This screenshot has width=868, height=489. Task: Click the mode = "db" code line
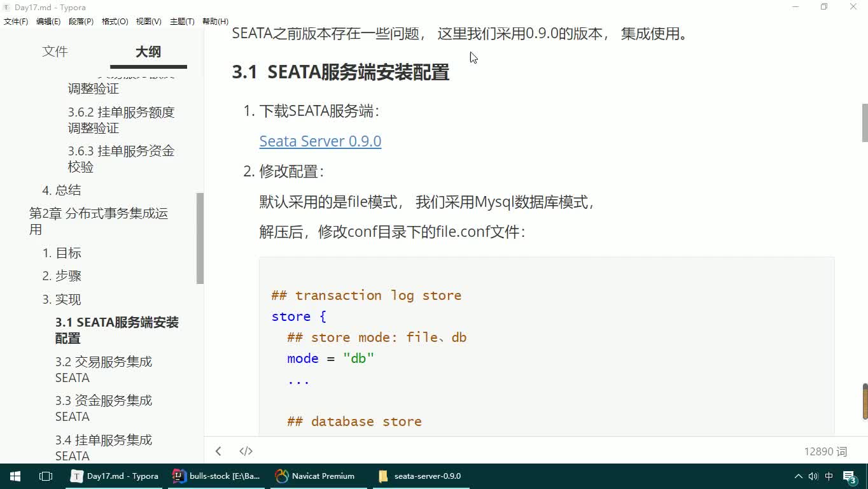click(330, 358)
